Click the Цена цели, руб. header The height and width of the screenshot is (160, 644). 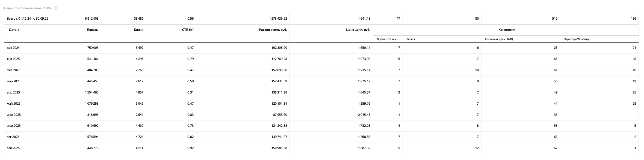pos(358,30)
